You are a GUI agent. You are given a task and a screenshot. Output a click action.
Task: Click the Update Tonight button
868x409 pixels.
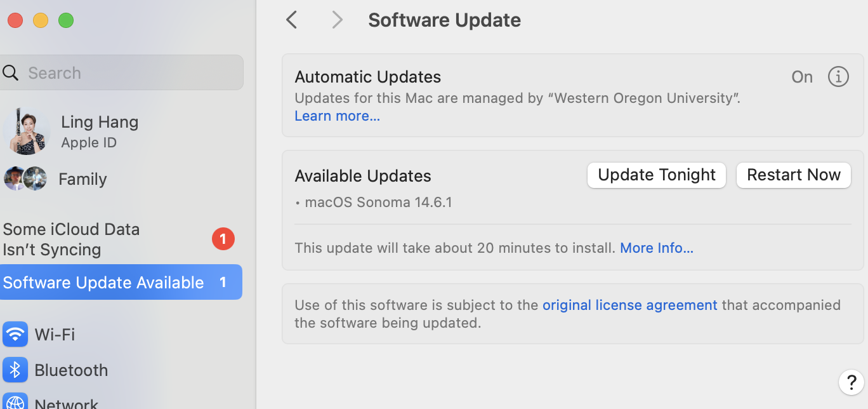coord(657,175)
